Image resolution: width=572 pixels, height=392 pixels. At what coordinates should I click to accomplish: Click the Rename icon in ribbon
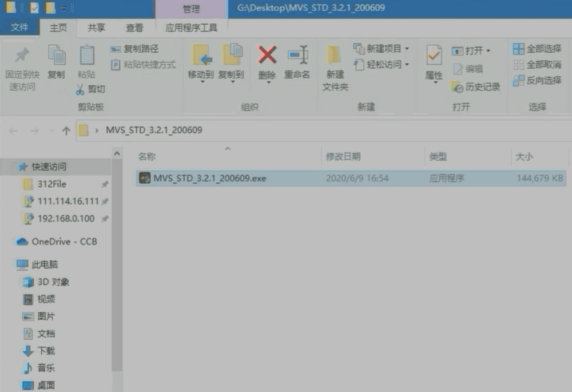pyautogui.click(x=297, y=56)
